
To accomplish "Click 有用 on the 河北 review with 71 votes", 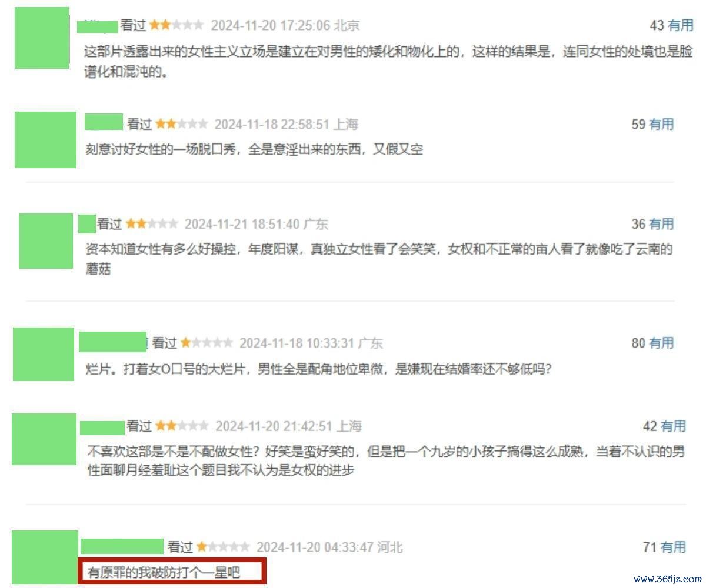I will (674, 547).
